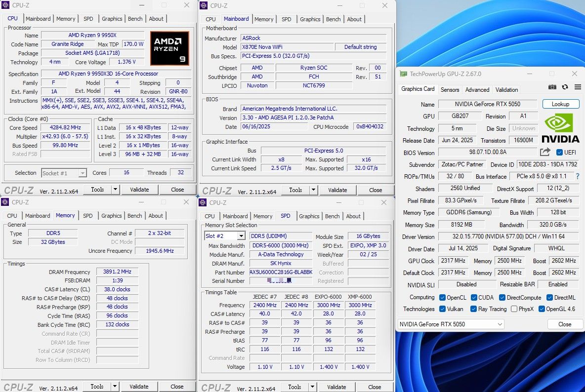This screenshot has height=392, width=585.
Task: Click the GPU Name field NVIDIA GeForce RTX 5050
Action: click(487, 104)
